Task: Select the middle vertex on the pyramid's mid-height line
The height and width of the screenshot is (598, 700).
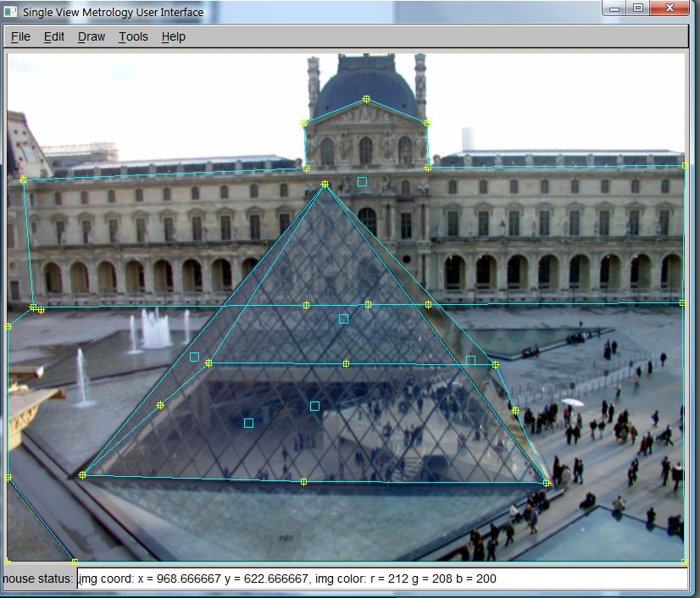Action: (346, 363)
